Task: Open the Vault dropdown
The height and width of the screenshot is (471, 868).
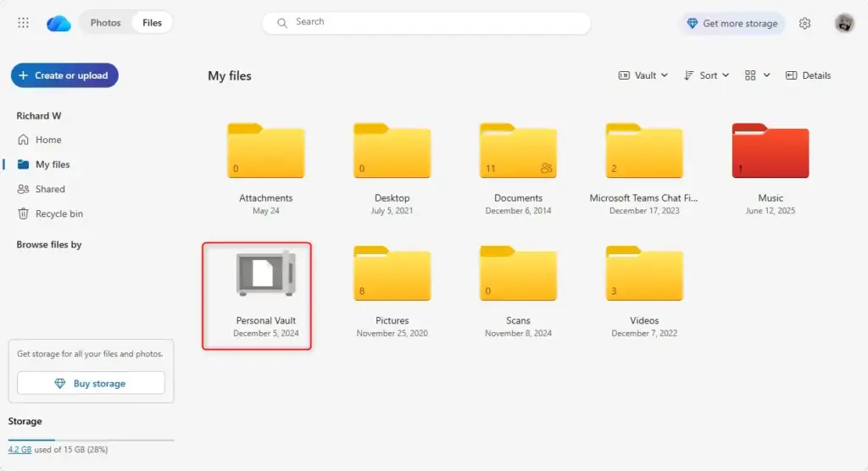Action: pos(643,75)
